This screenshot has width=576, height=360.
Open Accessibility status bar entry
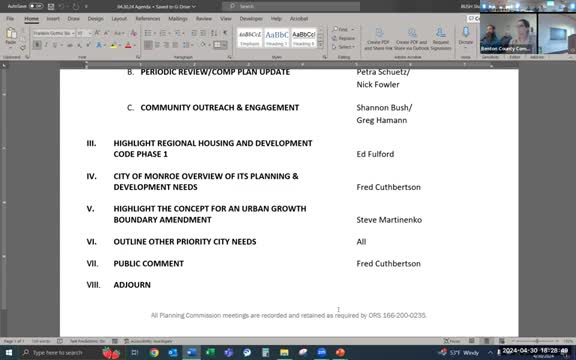(148, 341)
